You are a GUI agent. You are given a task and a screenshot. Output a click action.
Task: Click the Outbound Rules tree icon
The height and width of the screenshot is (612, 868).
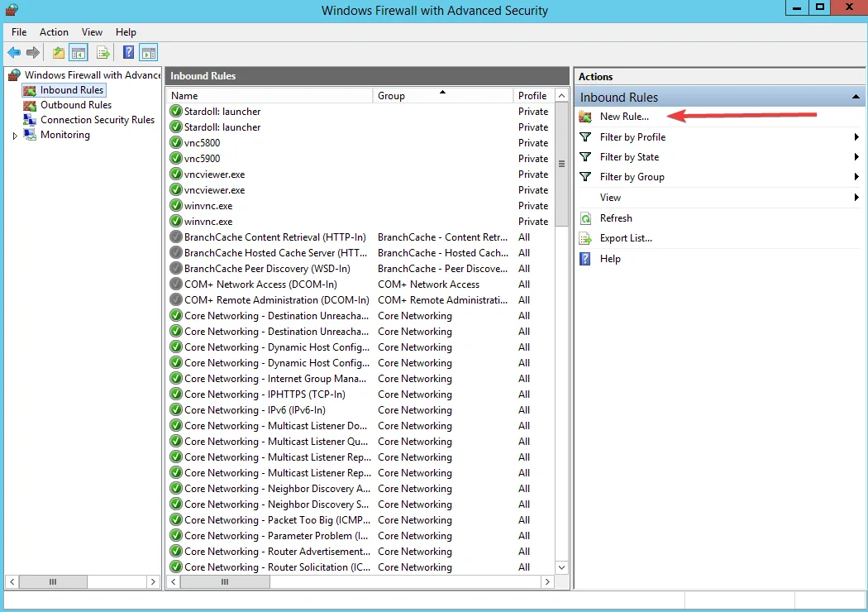tap(29, 105)
